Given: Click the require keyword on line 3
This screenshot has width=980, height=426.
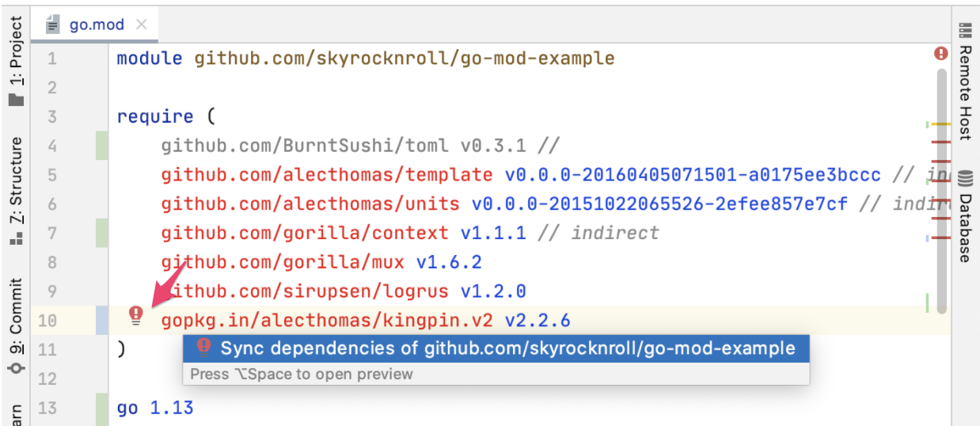Looking at the screenshot, I should point(155,116).
